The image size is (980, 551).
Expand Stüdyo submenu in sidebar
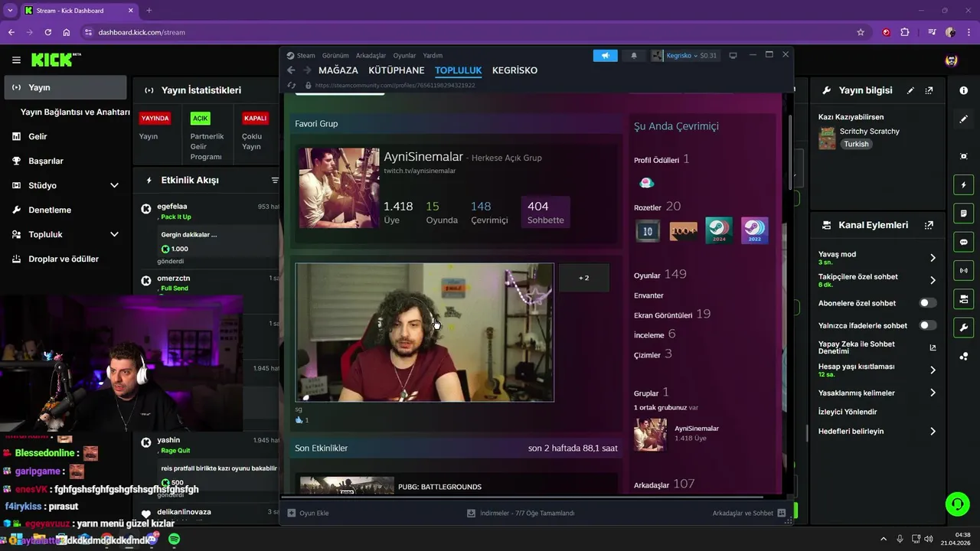[x=114, y=185]
